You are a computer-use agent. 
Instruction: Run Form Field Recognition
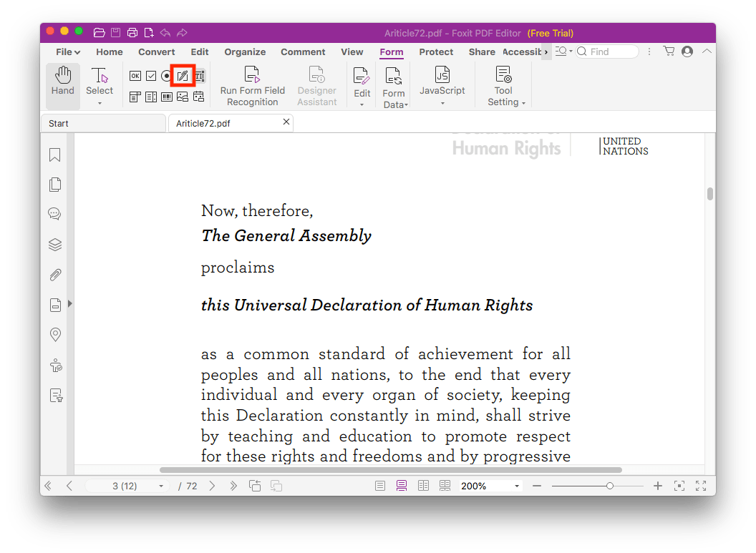pos(252,85)
